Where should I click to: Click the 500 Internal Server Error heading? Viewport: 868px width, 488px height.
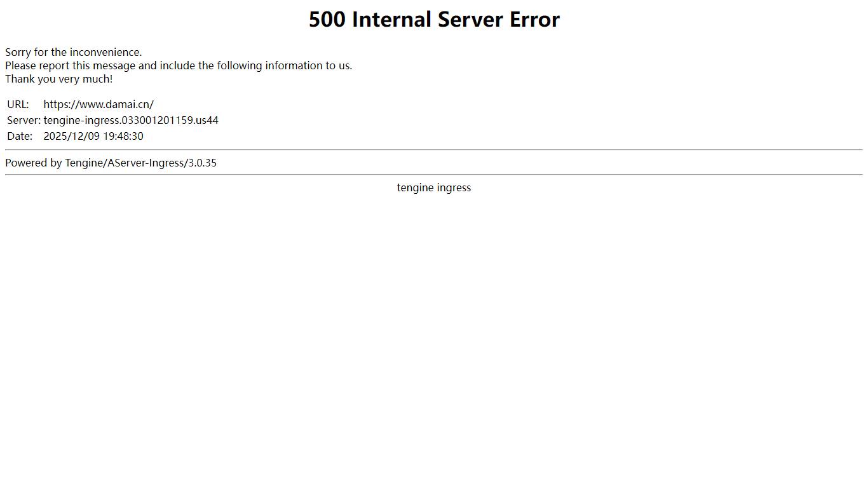[x=434, y=20]
